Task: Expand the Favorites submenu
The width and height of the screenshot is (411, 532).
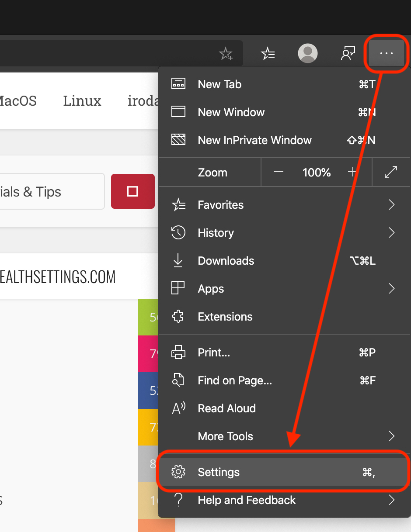Action: pyautogui.click(x=391, y=205)
